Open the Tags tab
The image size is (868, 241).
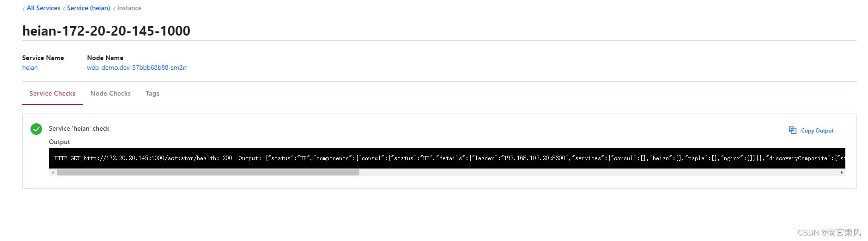pyautogui.click(x=152, y=94)
